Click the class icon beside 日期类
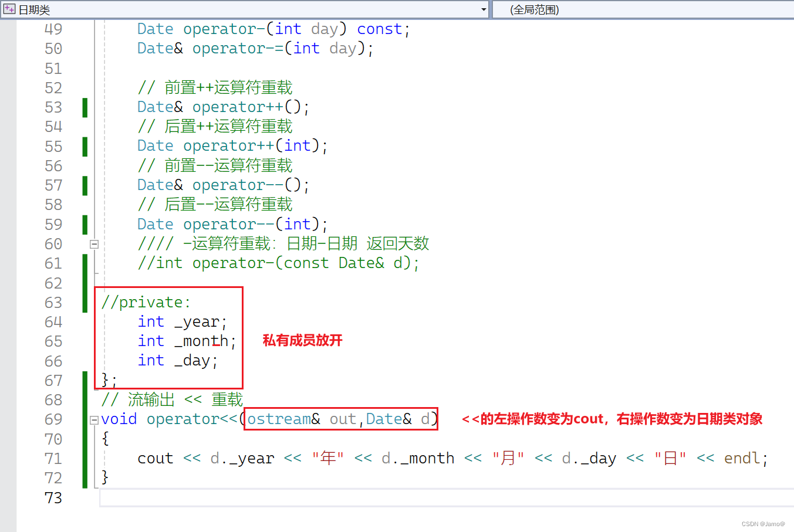 tap(9, 9)
